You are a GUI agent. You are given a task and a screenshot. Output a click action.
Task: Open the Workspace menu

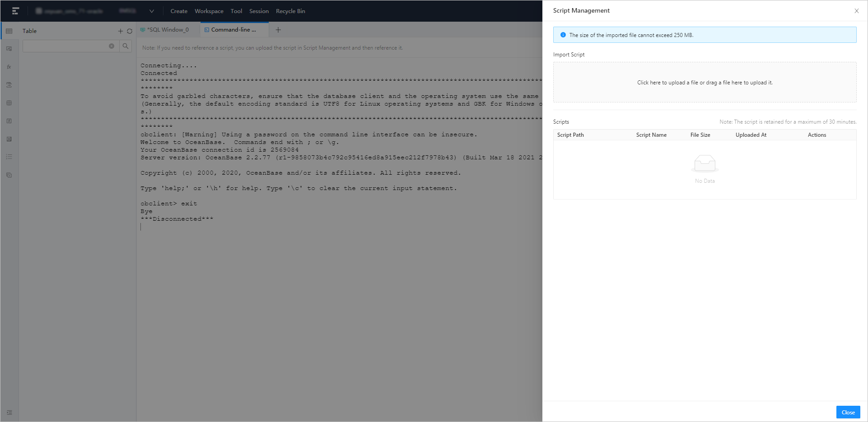click(x=209, y=11)
